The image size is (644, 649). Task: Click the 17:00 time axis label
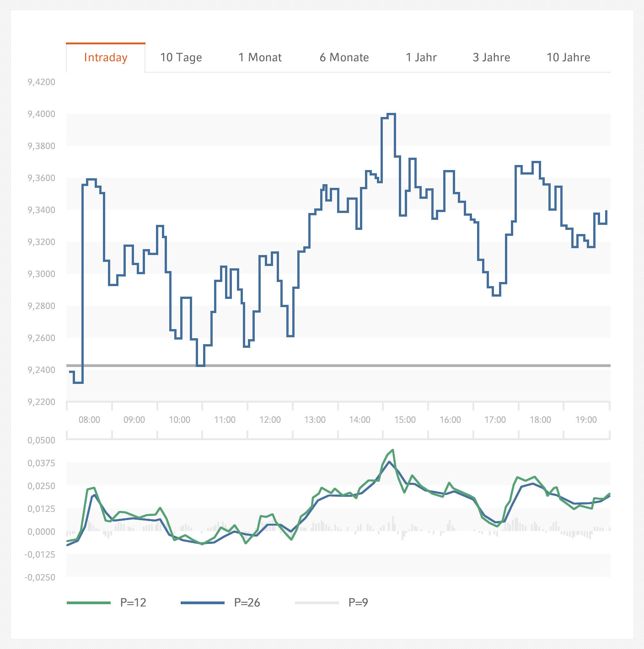(x=495, y=420)
